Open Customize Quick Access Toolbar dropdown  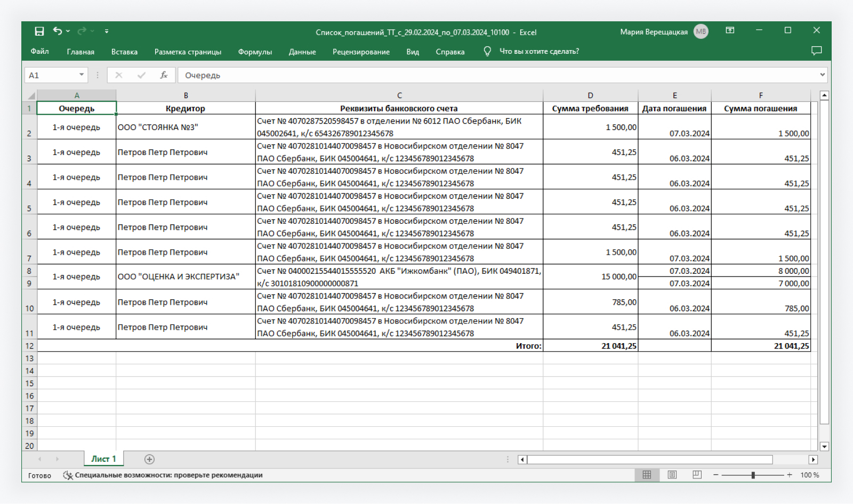(x=107, y=31)
